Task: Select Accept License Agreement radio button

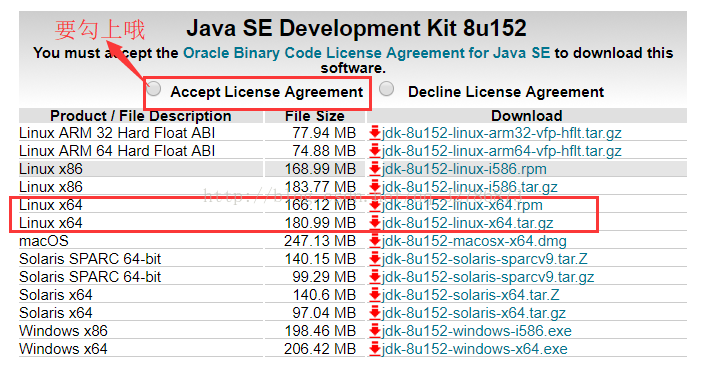Action: (154, 89)
